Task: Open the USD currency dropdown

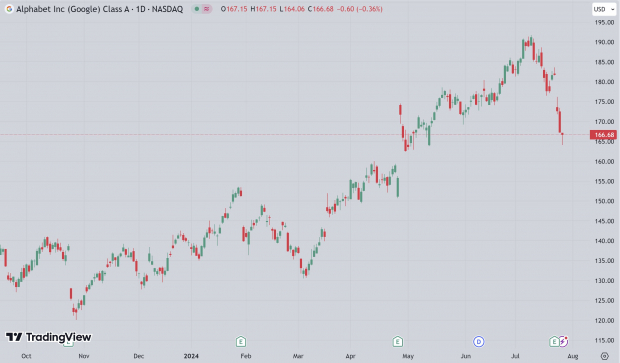Action: point(604,9)
